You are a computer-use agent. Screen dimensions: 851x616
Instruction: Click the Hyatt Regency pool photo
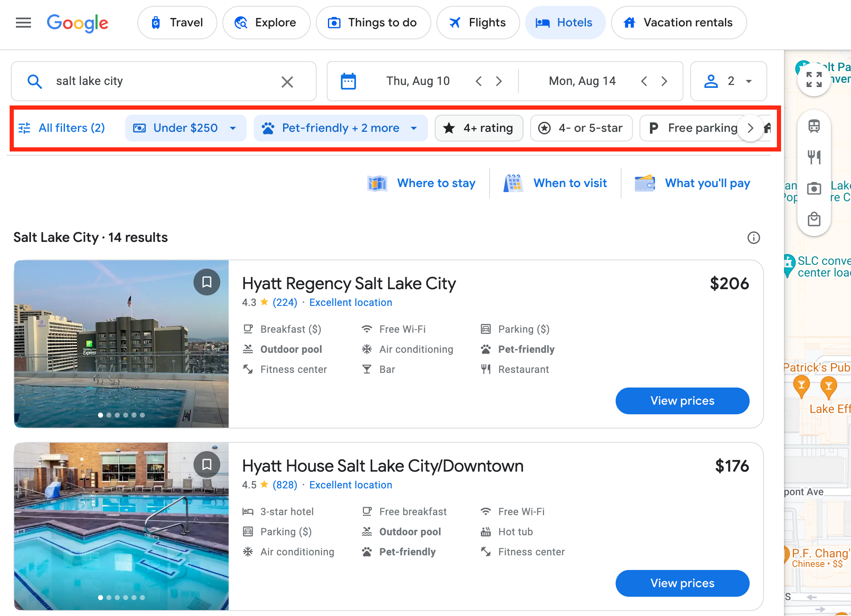[121, 344]
